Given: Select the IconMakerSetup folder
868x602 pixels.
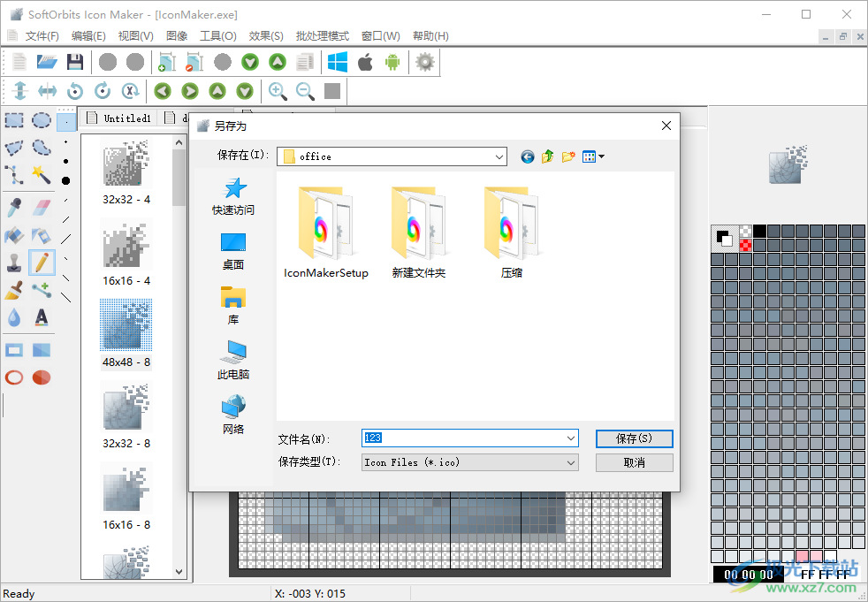Looking at the screenshot, I should point(325,232).
